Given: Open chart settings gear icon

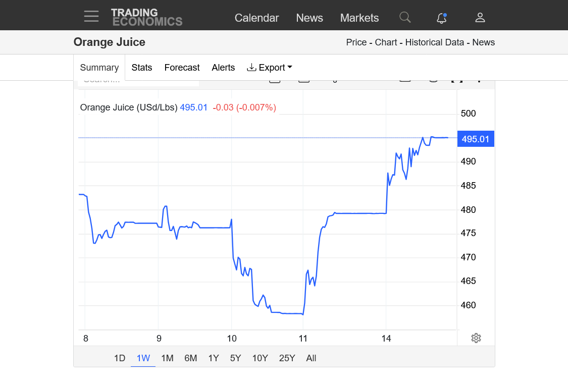Looking at the screenshot, I should point(476,338).
